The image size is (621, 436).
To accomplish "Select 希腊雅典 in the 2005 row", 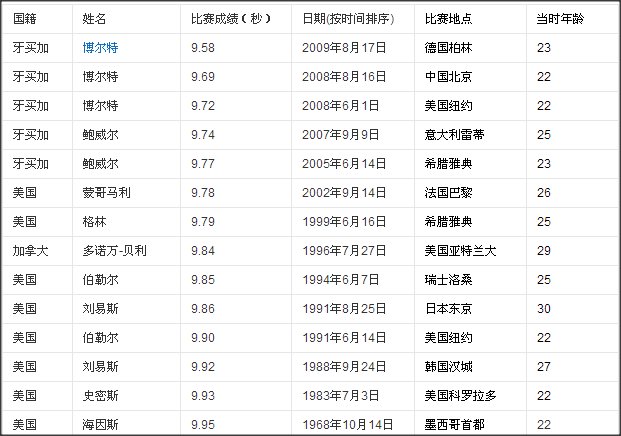I will (x=448, y=164).
